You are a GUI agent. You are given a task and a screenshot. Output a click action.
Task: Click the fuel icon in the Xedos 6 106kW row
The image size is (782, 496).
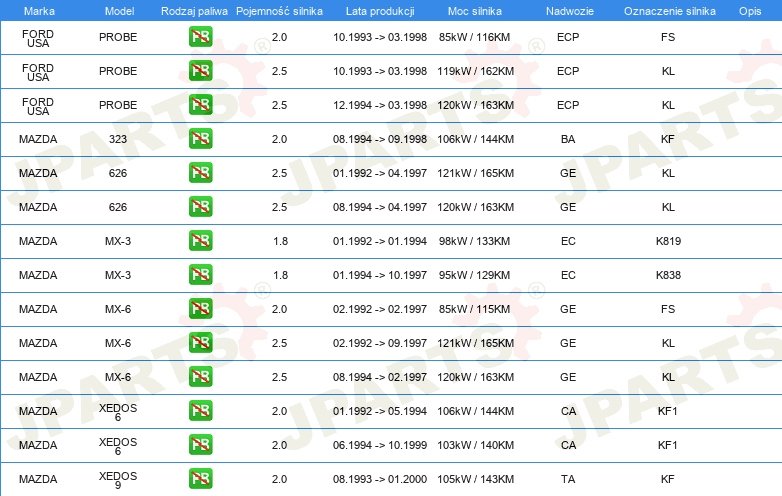(200, 411)
